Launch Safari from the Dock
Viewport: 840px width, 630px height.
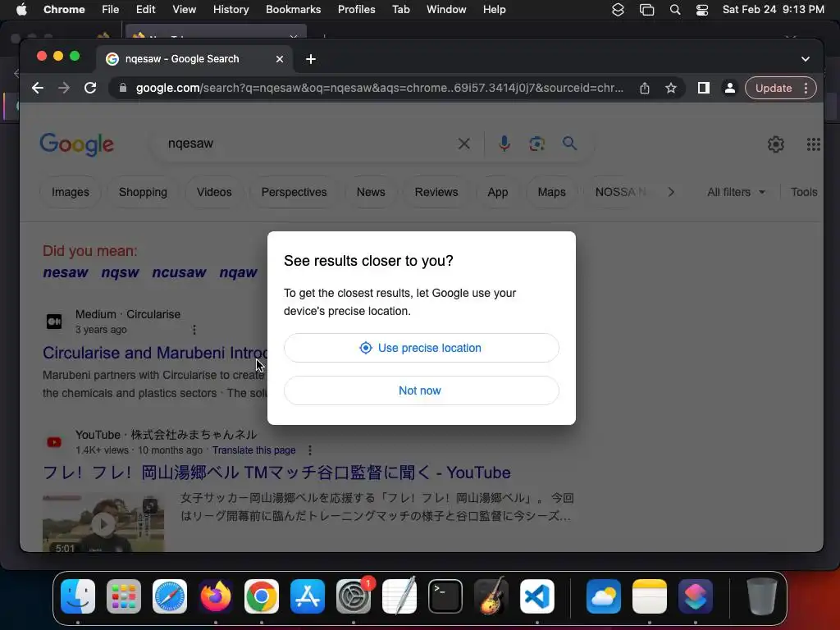pyautogui.click(x=170, y=596)
